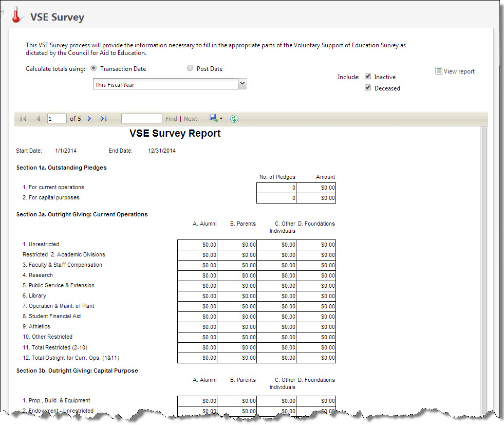Viewport: 504px width, 425px height.
Task: Click the Section 3a Outright Giving heading
Action: [82, 214]
